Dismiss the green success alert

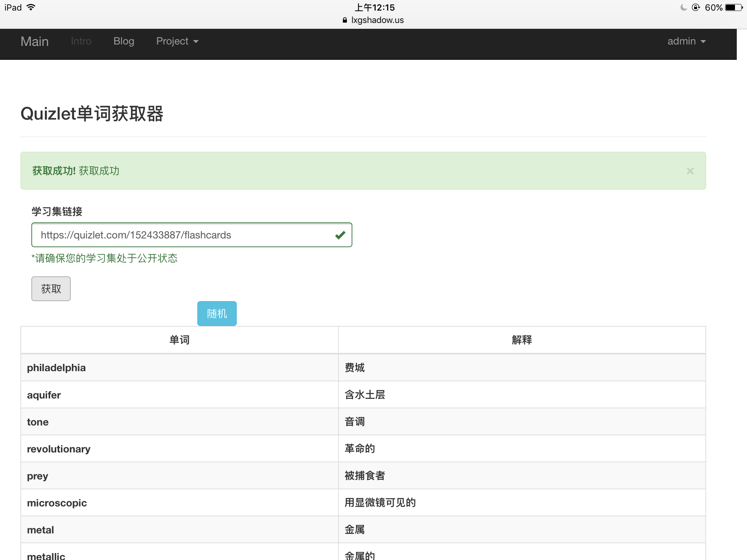click(x=690, y=171)
